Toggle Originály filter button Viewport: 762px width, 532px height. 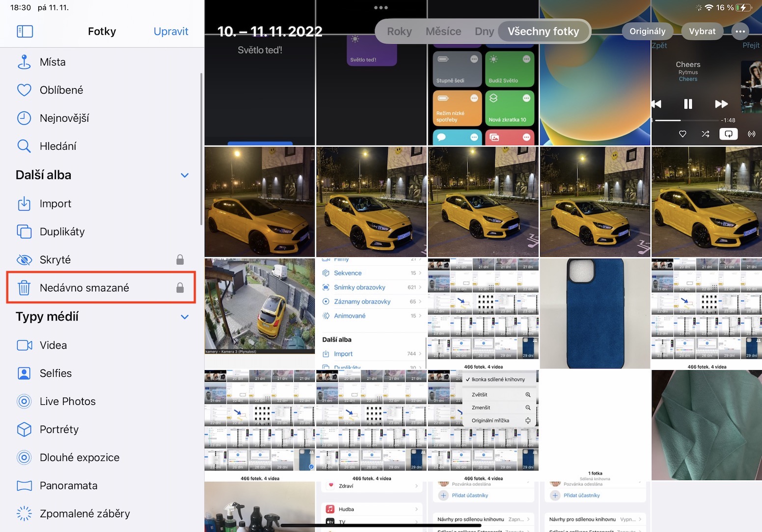(647, 31)
